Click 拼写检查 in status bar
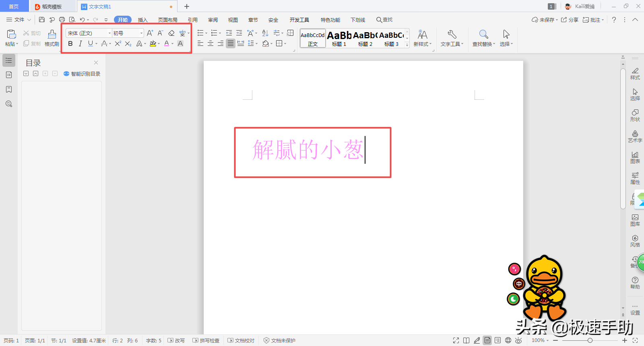Viewport: 644px width, 346px height. (x=206, y=340)
